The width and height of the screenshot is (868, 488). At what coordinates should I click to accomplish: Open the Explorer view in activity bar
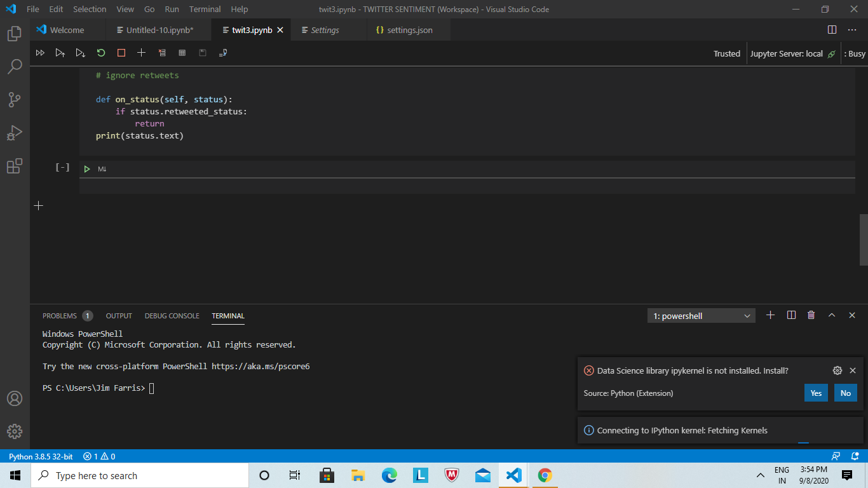coord(15,34)
